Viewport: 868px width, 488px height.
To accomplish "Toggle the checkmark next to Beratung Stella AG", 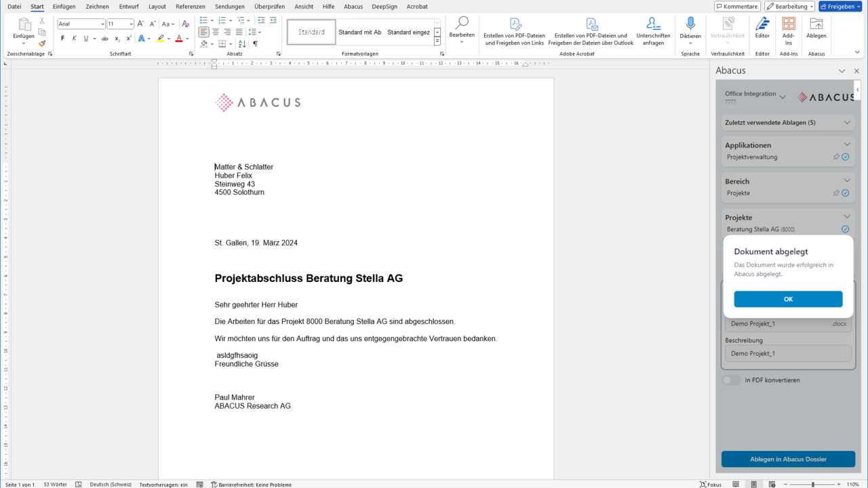I will pos(845,229).
